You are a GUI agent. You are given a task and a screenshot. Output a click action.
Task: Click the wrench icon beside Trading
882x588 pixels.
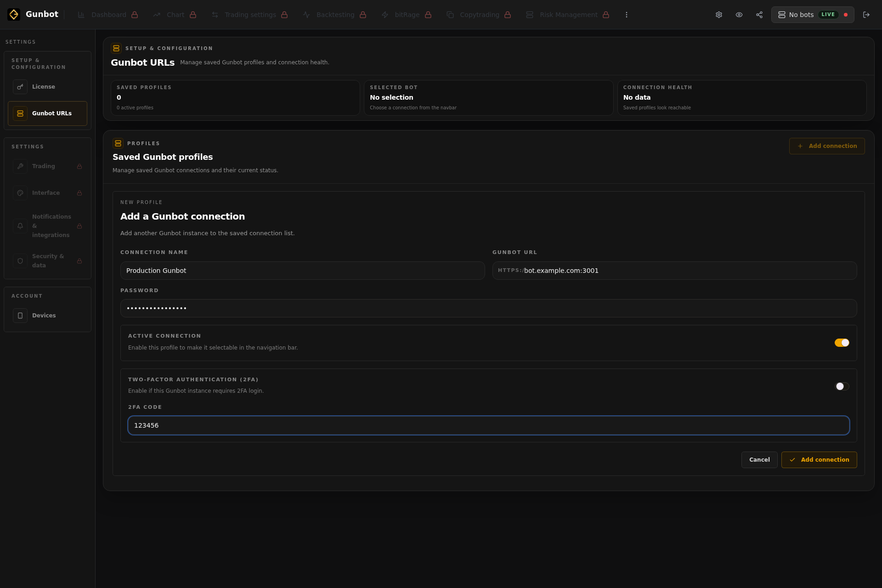point(20,166)
